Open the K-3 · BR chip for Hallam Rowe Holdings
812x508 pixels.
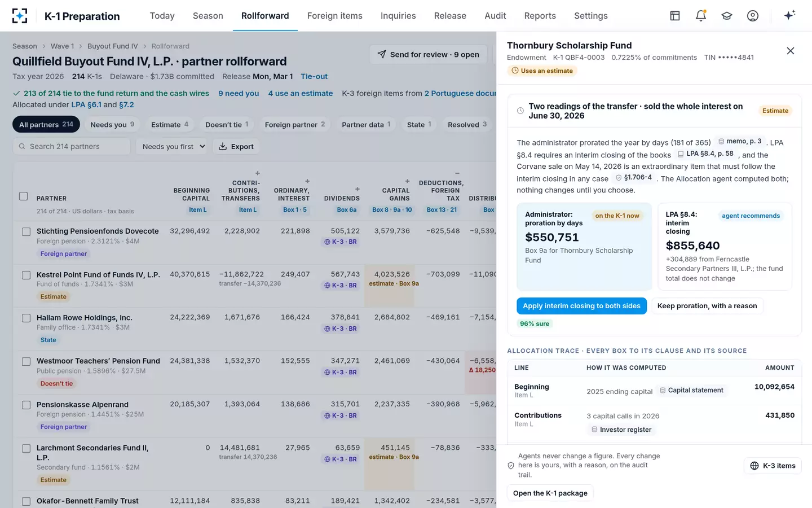click(x=341, y=329)
